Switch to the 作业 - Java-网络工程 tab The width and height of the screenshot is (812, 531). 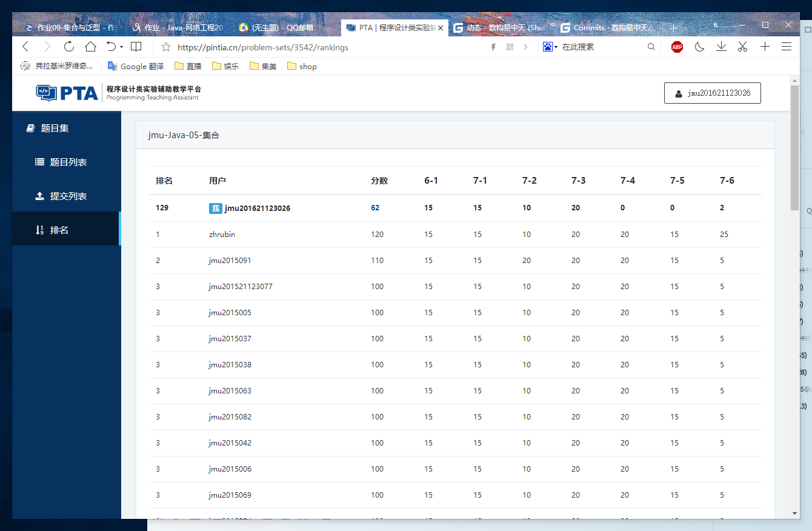pyautogui.click(x=178, y=27)
